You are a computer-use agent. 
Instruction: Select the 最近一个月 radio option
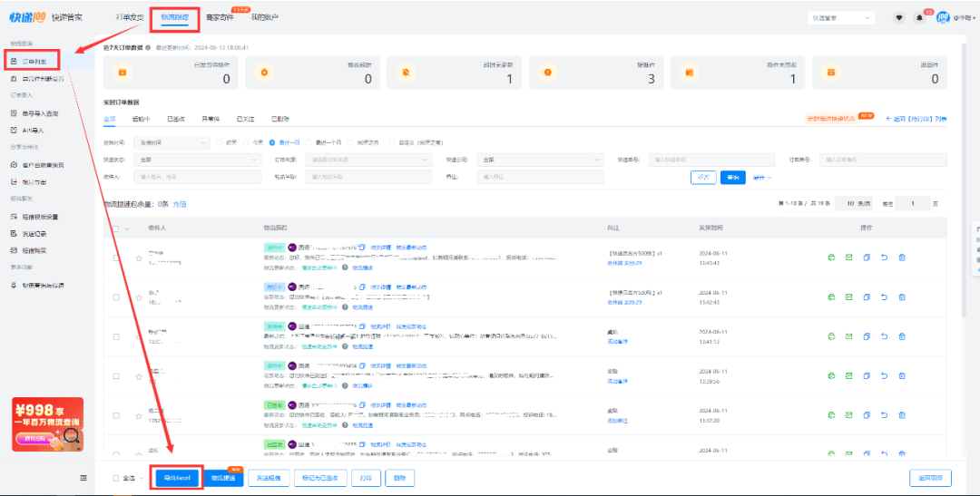tap(309, 142)
